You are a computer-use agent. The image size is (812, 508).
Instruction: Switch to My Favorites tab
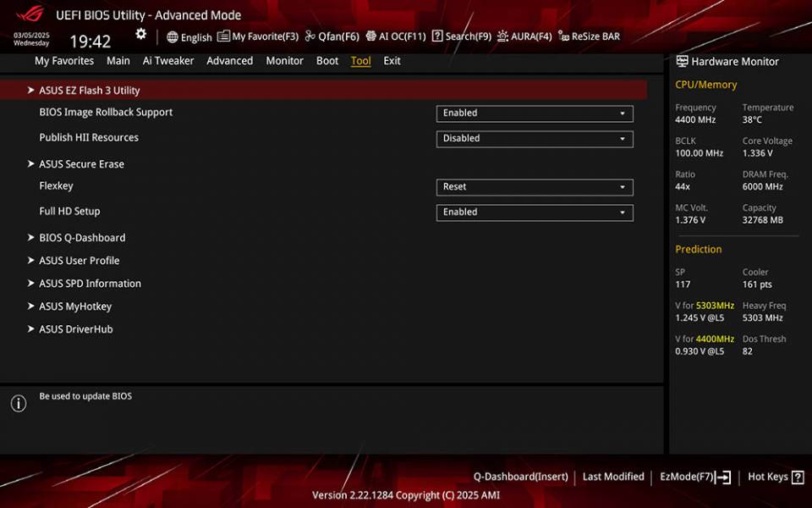pos(64,61)
